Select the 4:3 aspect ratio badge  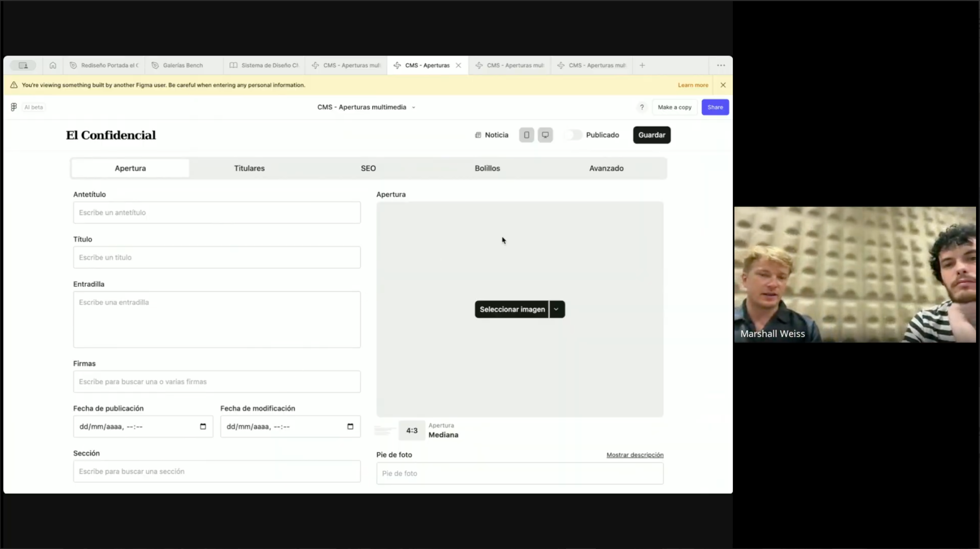pyautogui.click(x=412, y=431)
